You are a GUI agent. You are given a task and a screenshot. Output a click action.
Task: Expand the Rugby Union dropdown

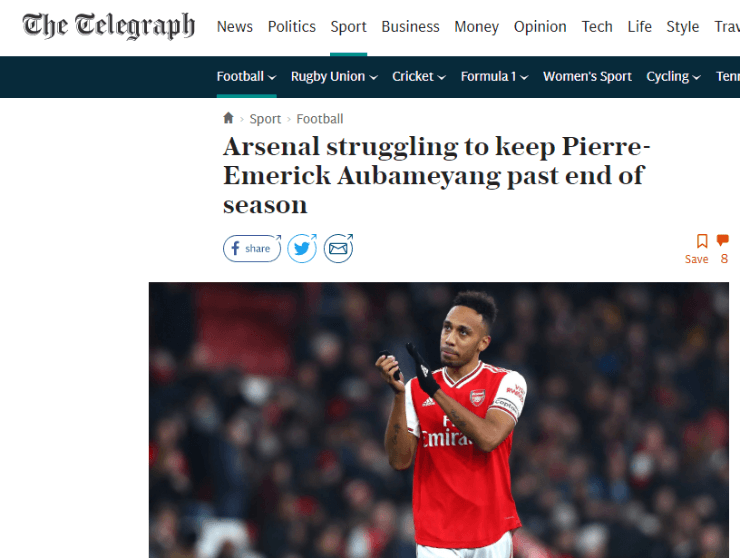(x=334, y=76)
